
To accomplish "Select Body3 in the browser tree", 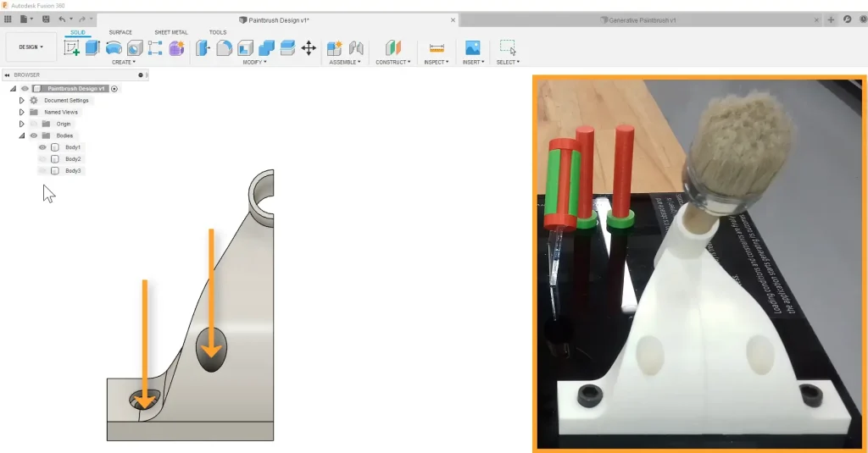I will click(73, 171).
